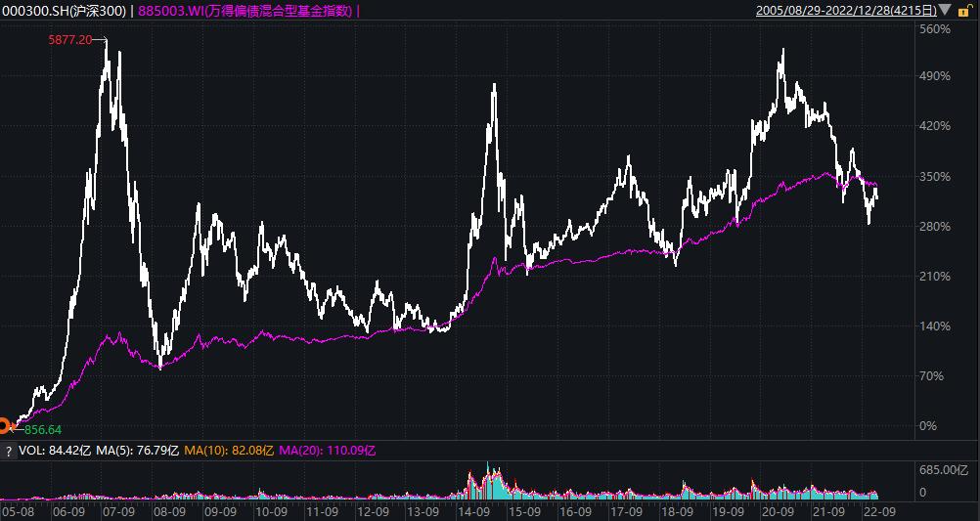Viewport: 980px width, 521px height.
Task: Click the 140% axis value
Action: [x=935, y=326]
